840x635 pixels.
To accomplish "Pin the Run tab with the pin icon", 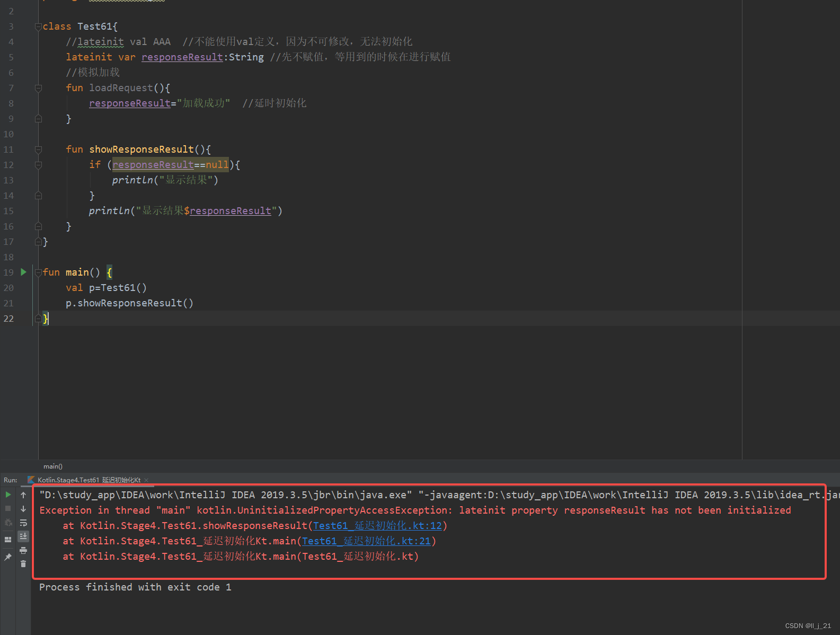I will [x=8, y=557].
